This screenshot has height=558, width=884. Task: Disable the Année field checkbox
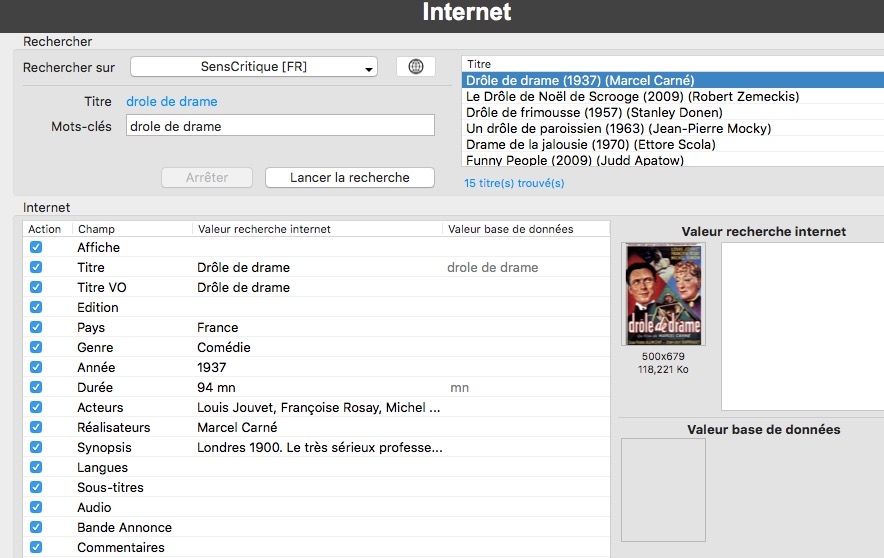click(x=36, y=367)
